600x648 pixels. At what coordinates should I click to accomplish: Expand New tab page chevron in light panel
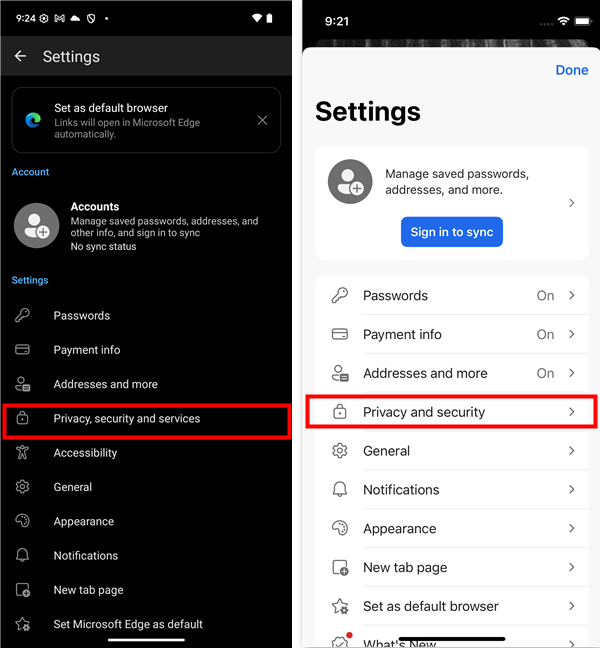571,567
